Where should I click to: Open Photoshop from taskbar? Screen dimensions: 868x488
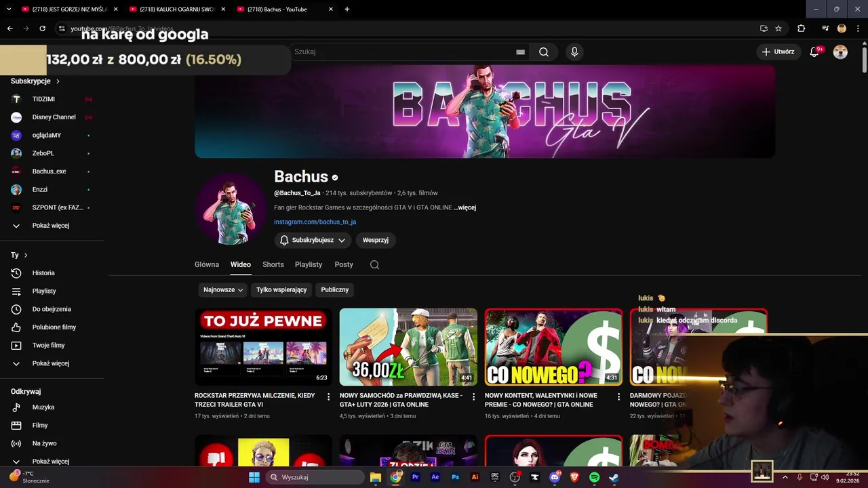[455, 477]
